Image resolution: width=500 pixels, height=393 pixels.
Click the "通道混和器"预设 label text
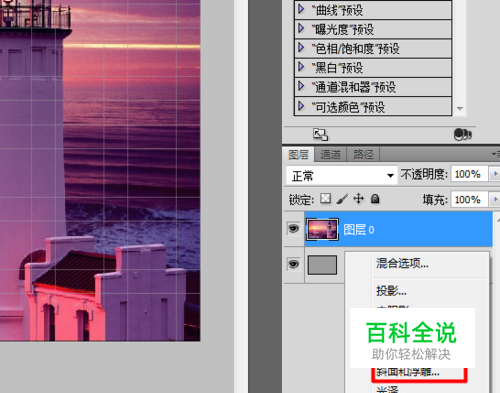click(x=354, y=87)
